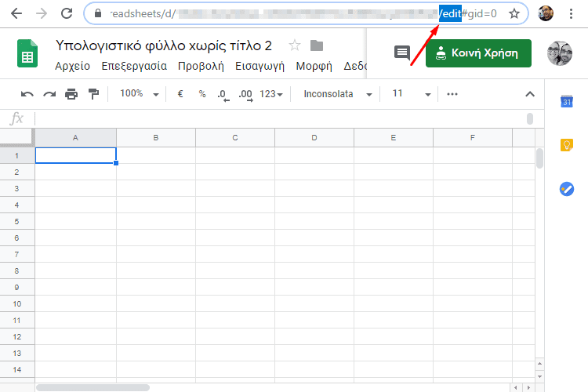The image size is (588, 392).
Task: Click the vertical scrollbar thumb
Action: (539, 158)
